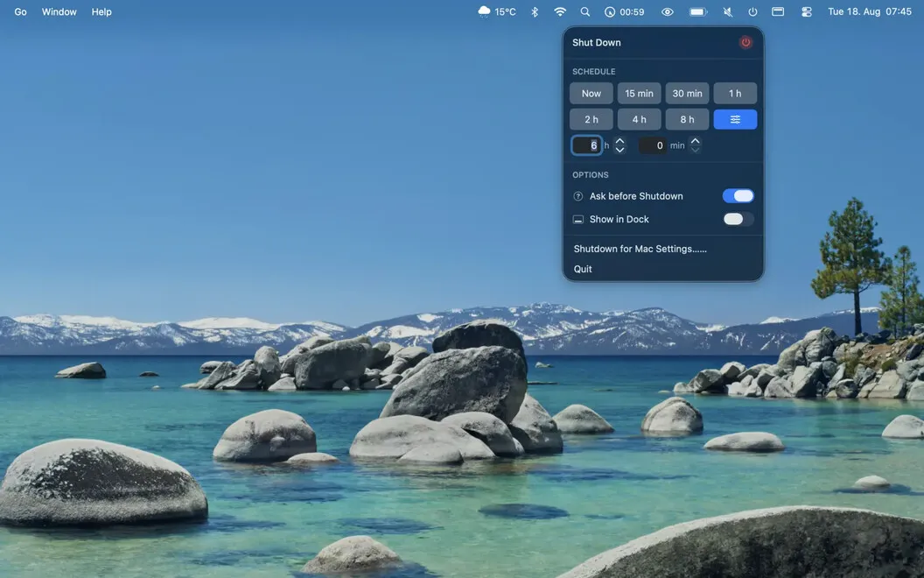Enable the Show in Dock switch
924x578 pixels.
pyautogui.click(x=738, y=220)
